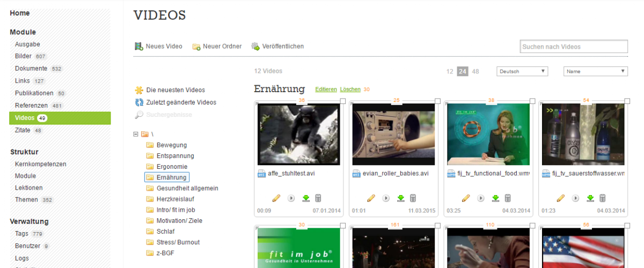The width and height of the screenshot is (644, 268).
Task: Collapse the root folder tree node
Action: (x=136, y=134)
